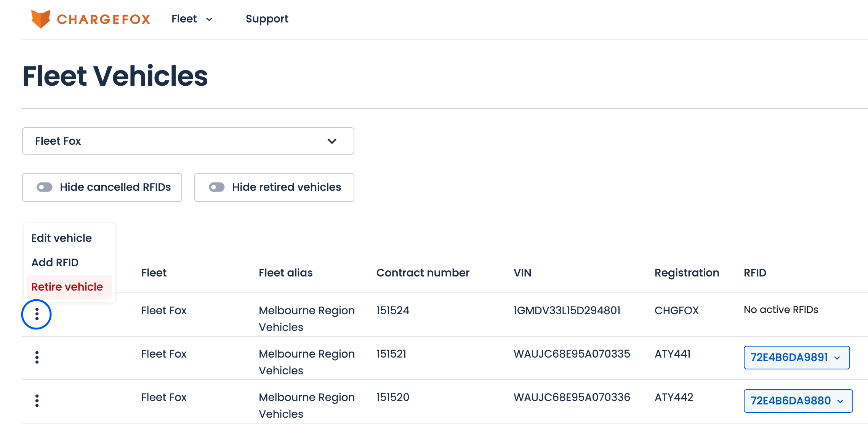Click the Contract number column header

[x=423, y=273]
